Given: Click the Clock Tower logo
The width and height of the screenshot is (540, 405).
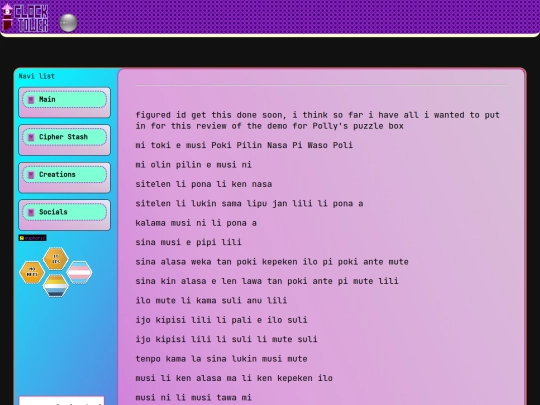Looking at the screenshot, I should click(x=25, y=18).
